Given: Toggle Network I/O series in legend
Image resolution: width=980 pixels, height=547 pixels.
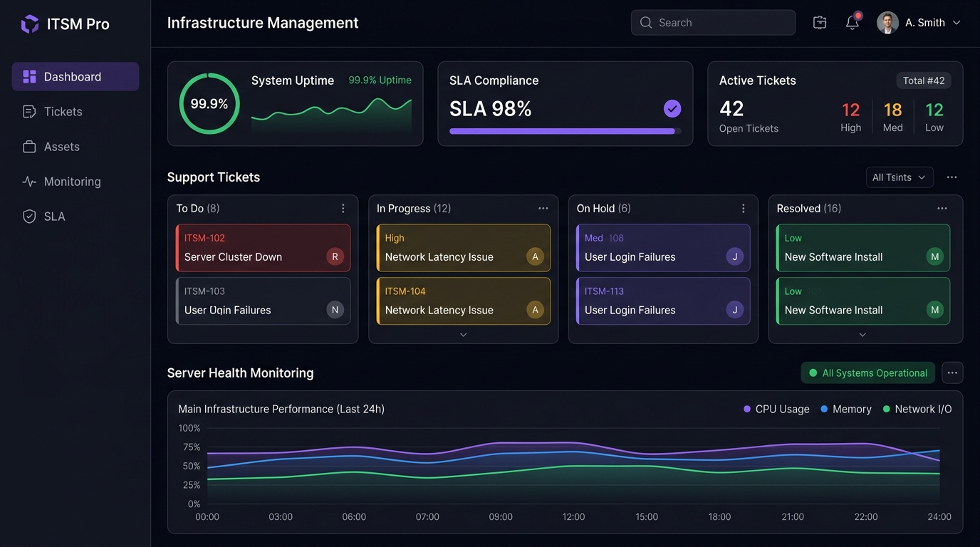Looking at the screenshot, I should pyautogui.click(x=917, y=409).
